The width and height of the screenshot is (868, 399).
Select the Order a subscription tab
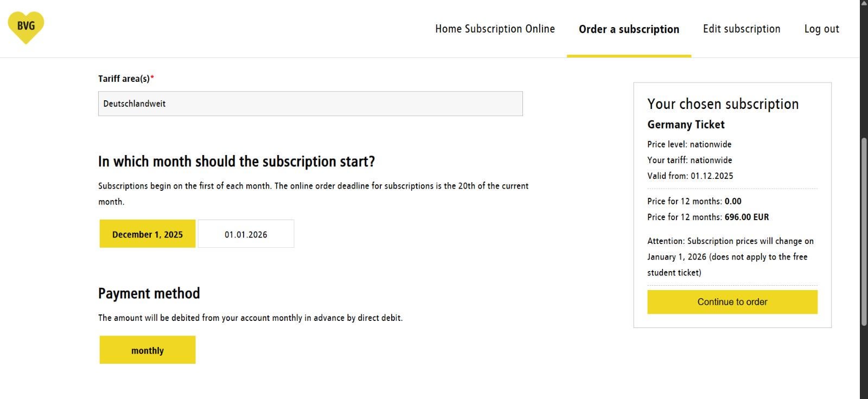click(629, 29)
